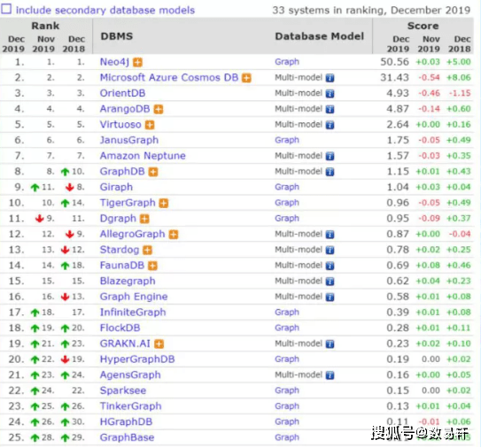Open the JanusGraph link
481x448 pixels.
pos(129,140)
